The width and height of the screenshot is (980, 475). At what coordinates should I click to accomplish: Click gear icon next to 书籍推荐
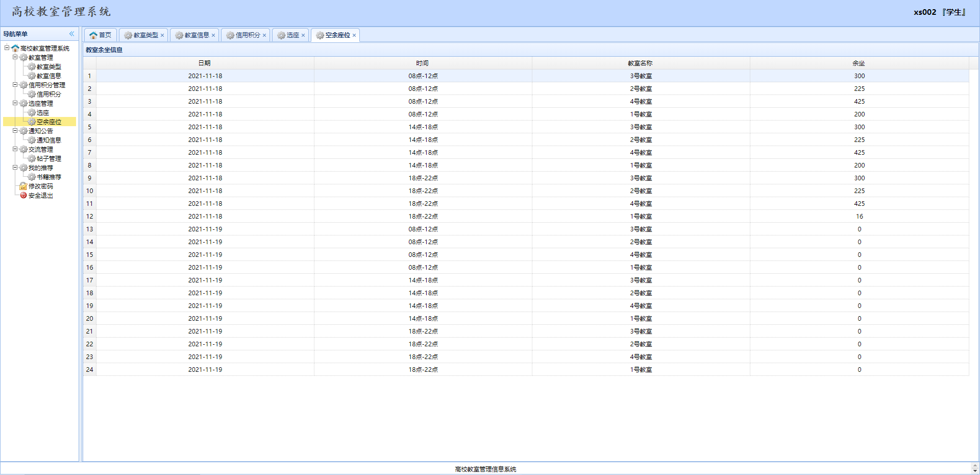coord(32,177)
